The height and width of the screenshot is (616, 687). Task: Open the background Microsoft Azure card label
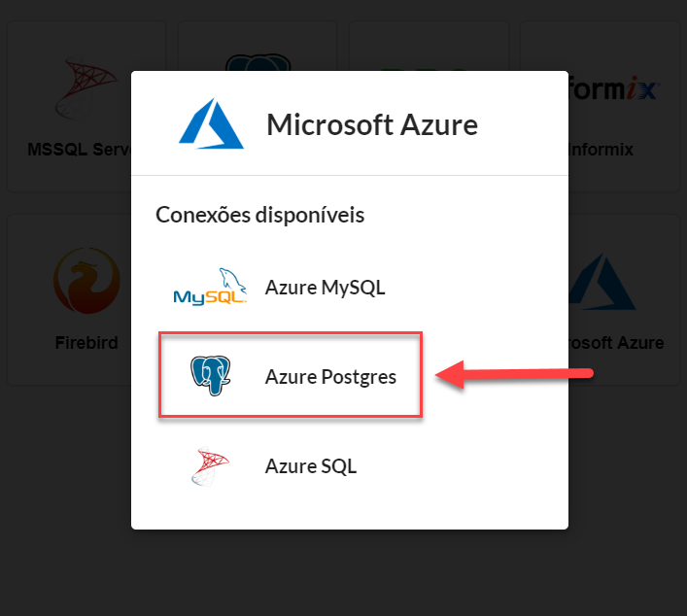point(616,343)
